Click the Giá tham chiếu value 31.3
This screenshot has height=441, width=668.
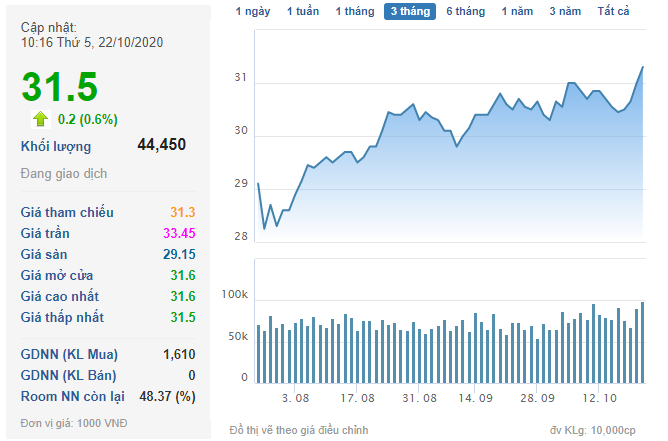pos(181,212)
